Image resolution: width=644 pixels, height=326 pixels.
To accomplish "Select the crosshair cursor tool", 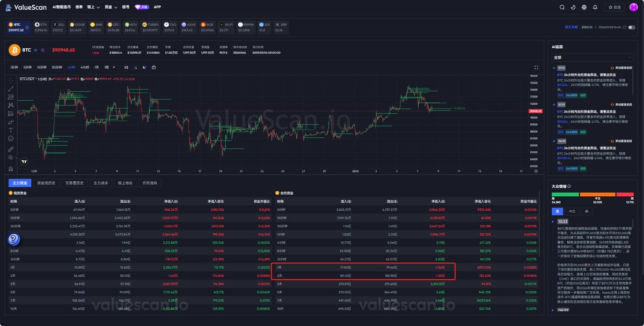I will 11,80.
